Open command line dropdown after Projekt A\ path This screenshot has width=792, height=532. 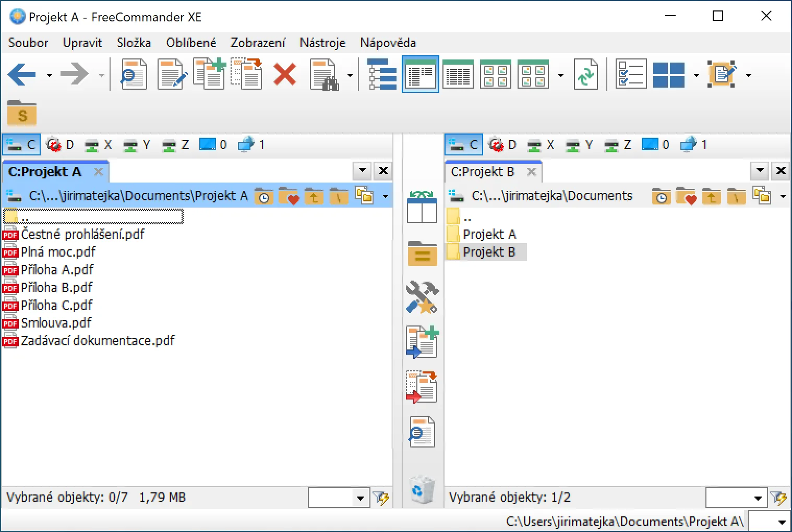coord(782,522)
